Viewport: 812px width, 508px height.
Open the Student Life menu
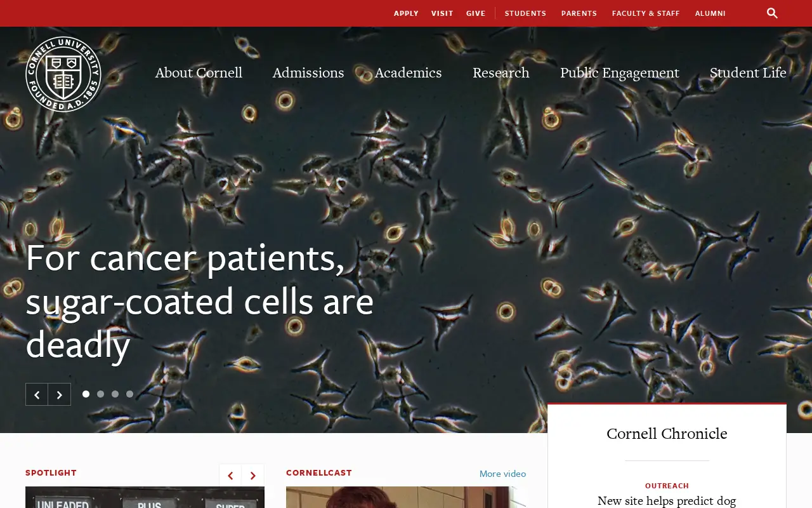tap(748, 72)
